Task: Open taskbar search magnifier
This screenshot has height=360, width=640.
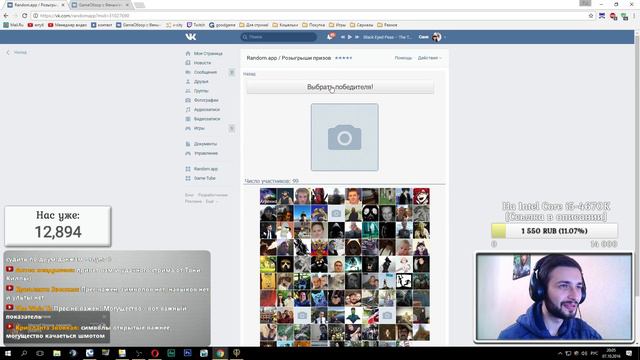Action: (24, 353)
